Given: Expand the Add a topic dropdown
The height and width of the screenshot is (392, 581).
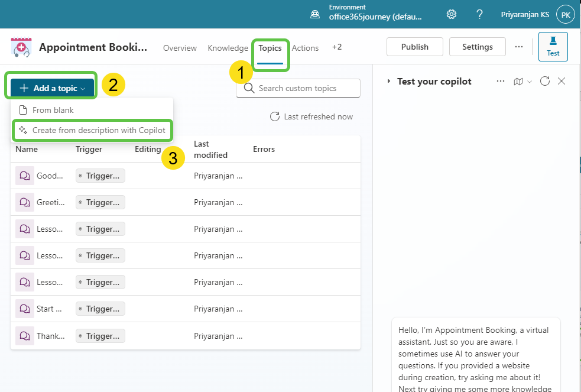Looking at the screenshot, I should coord(52,88).
